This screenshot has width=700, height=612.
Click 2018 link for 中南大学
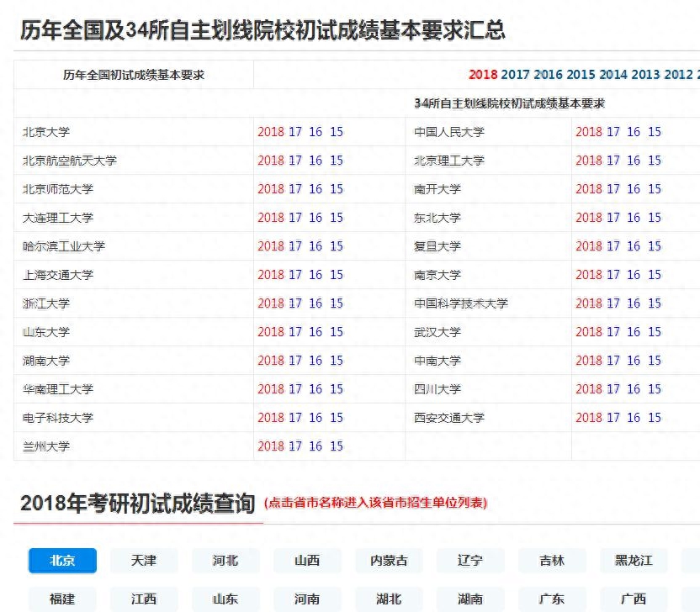(589, 360)
